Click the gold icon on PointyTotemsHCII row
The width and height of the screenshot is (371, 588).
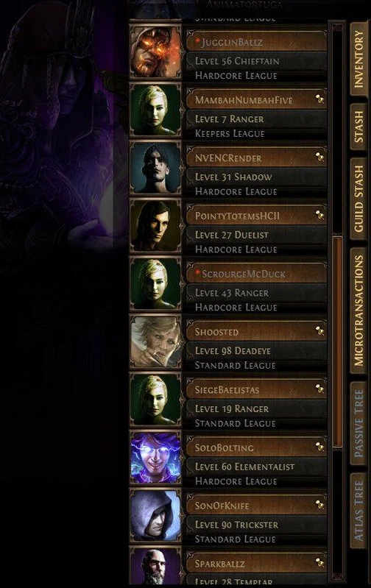click(319, 214)
